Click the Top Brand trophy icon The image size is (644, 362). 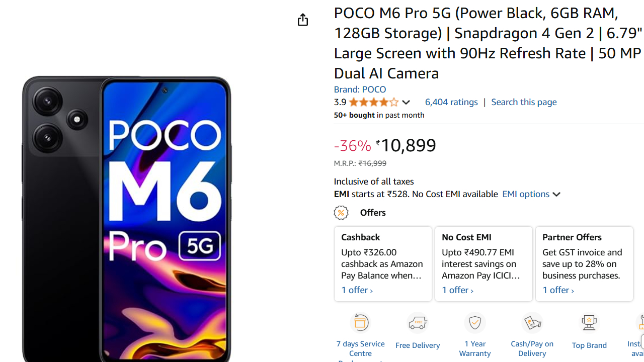(589, 323)
